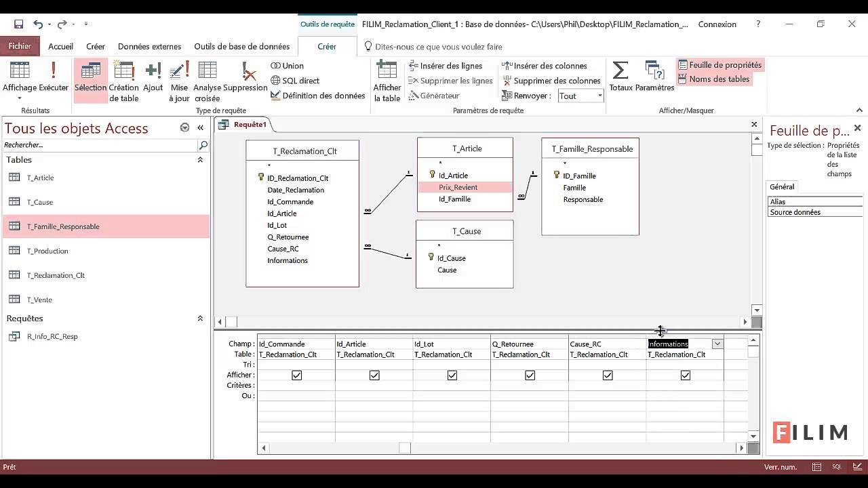Open the Affichage view button

click(20, 81)
